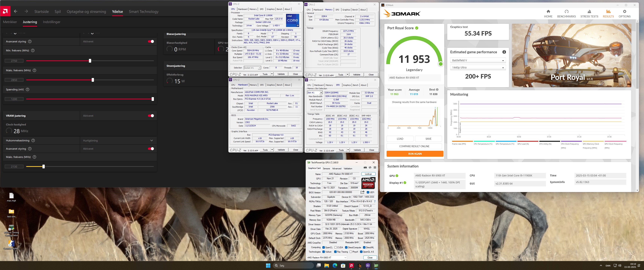This screenshot has height=270, width=644.
Task: Click Validate in CPU-Z Memory window
Action: click(356, 75)
